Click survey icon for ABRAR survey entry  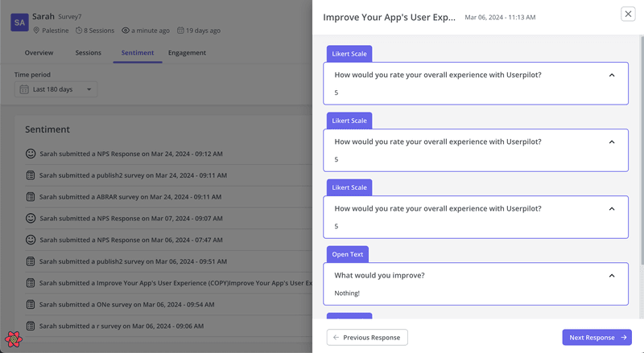tap(31, 197)
